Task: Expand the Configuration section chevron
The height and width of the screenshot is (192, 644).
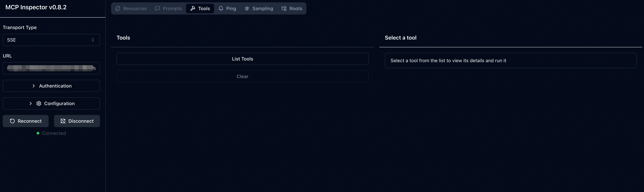Action: click(30, 103)
